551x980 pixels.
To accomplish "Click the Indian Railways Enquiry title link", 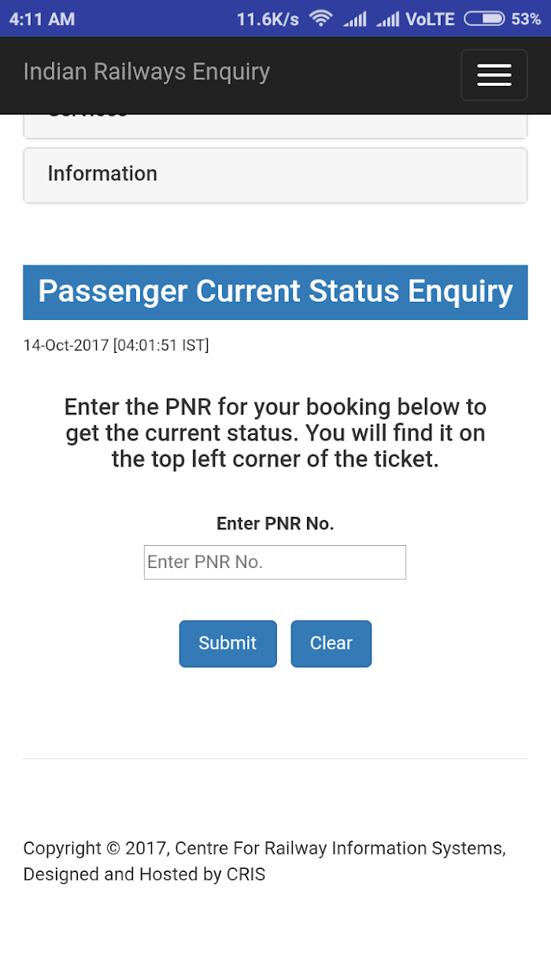I will (146, 72).
